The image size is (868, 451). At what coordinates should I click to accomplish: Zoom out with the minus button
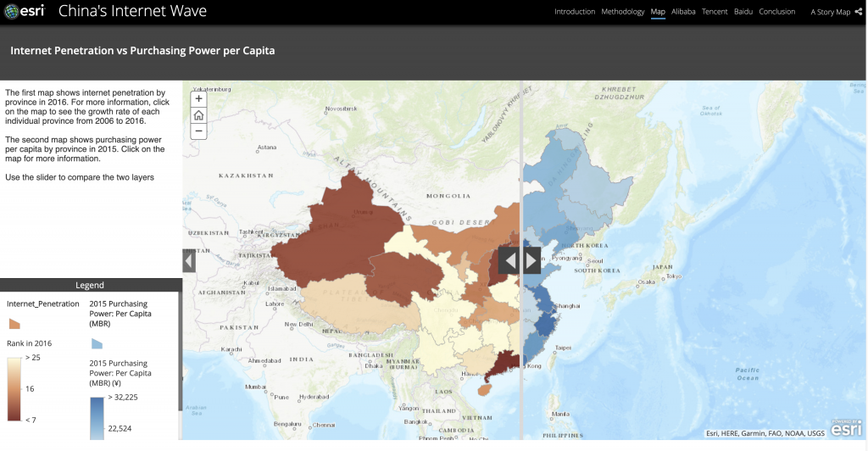click(x=198, y=131)
